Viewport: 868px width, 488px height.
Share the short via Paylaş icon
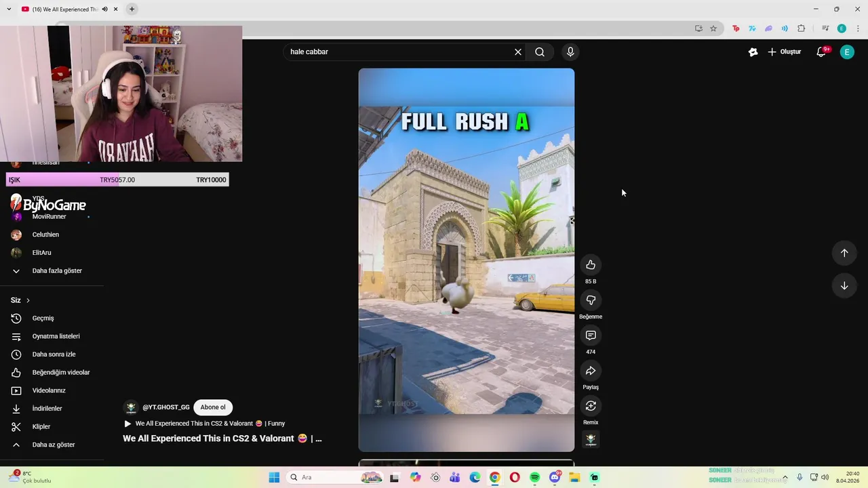591,371
